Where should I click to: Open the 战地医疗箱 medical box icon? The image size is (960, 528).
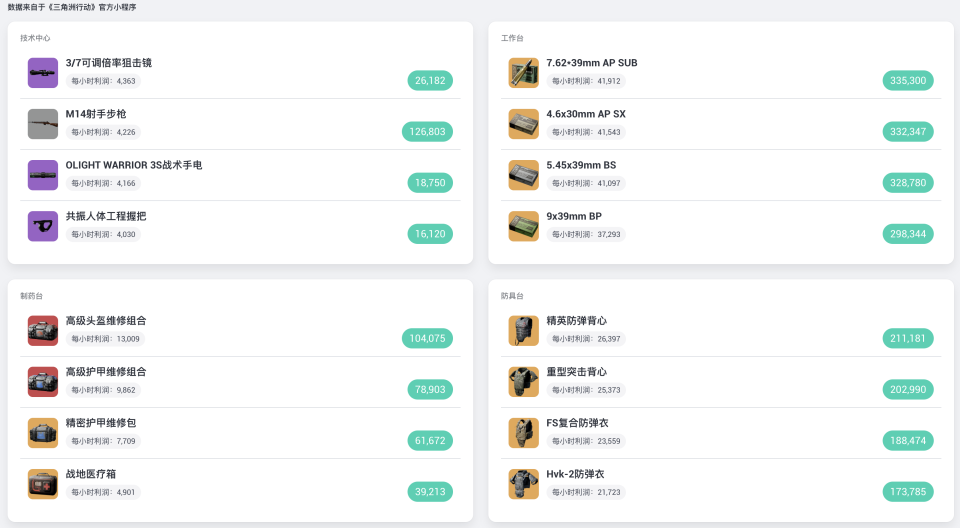[43, 484]
